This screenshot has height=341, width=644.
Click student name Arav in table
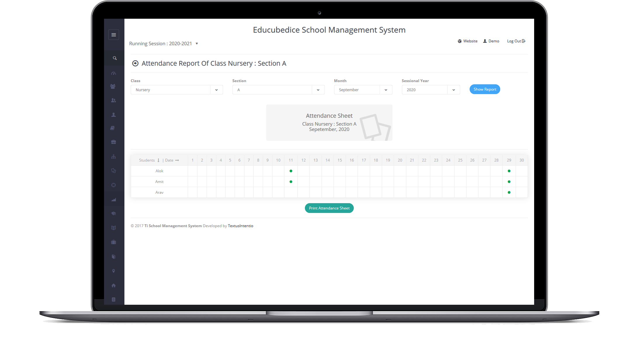click(x=159, y=192)
